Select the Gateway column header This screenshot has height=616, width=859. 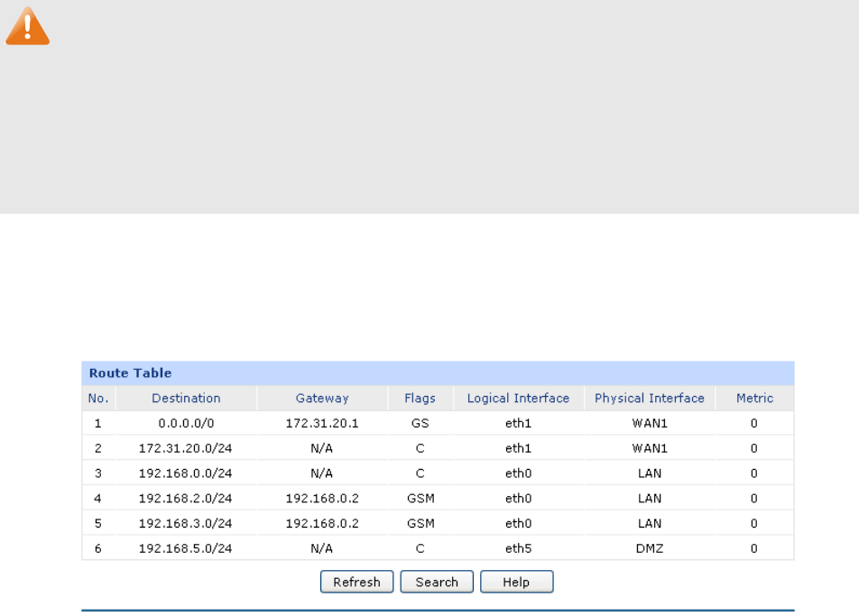(322, 398)
